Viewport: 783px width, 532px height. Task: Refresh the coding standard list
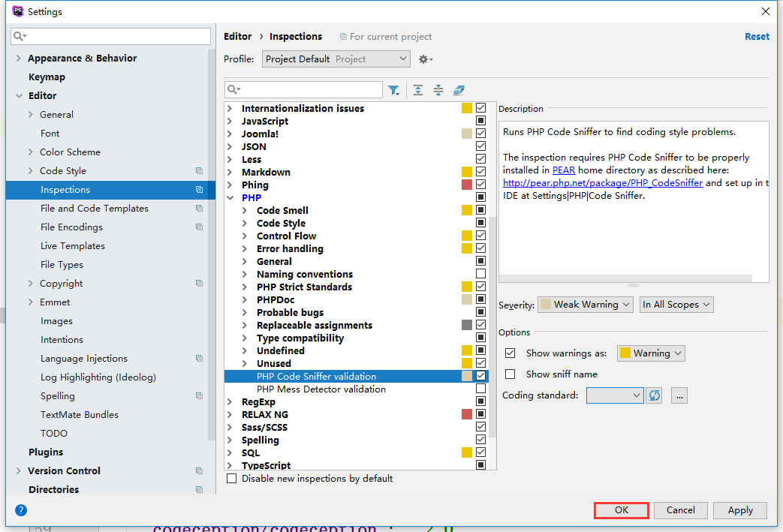655,395
